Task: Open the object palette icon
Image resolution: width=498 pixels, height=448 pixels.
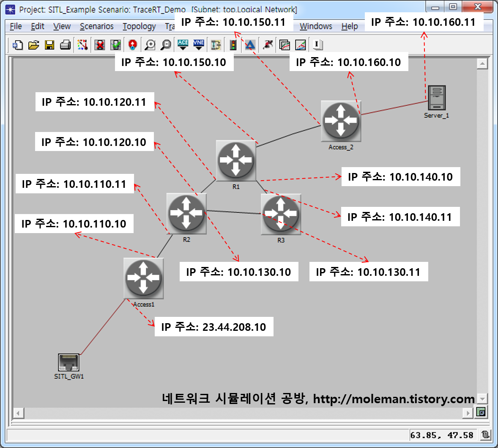Action: click(x=82, y=45)
